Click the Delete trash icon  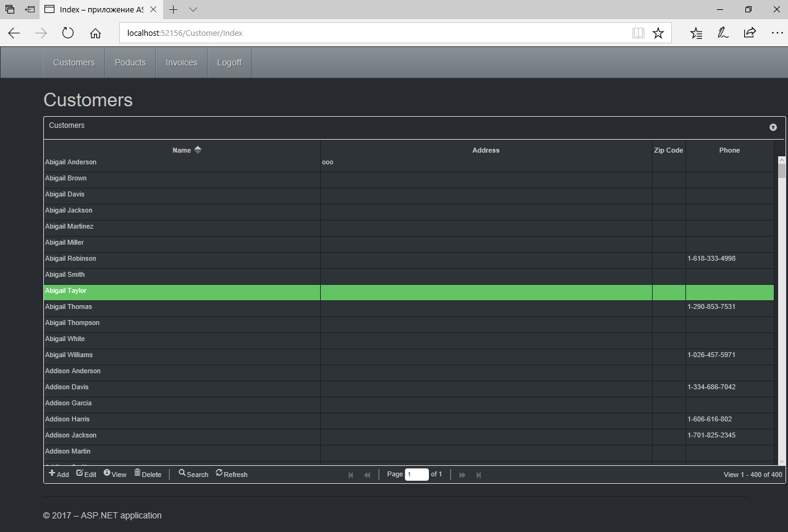tap(137, 473)
